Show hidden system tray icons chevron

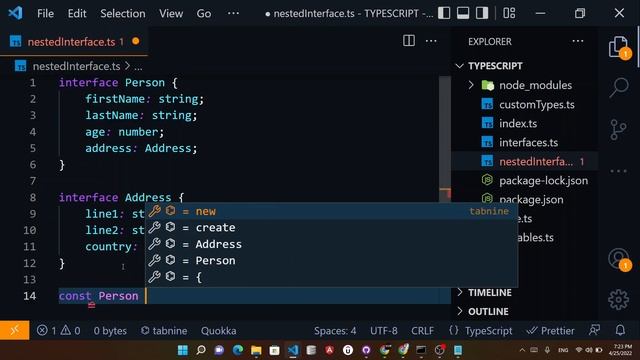click(522, 350)
